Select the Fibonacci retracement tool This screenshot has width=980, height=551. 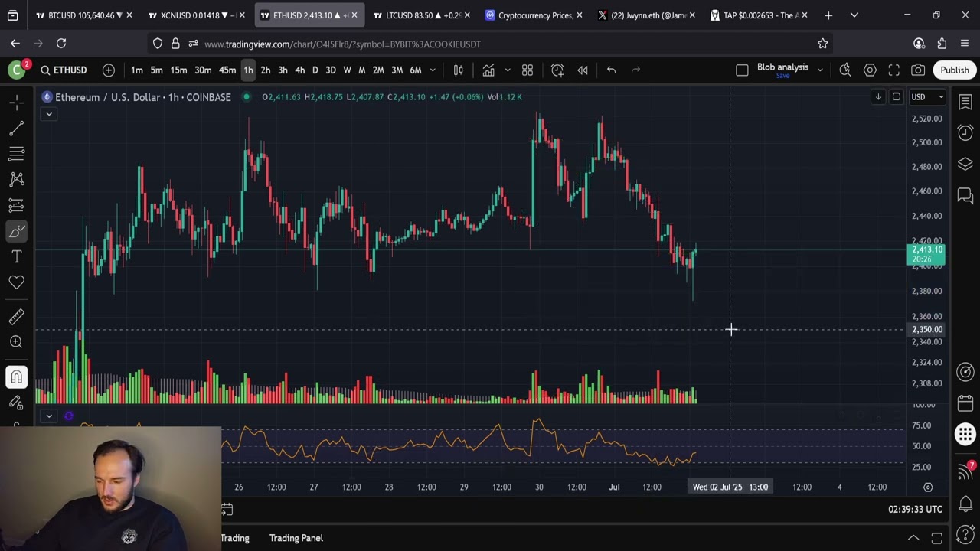pyautogui.click(x=16, y=154)
